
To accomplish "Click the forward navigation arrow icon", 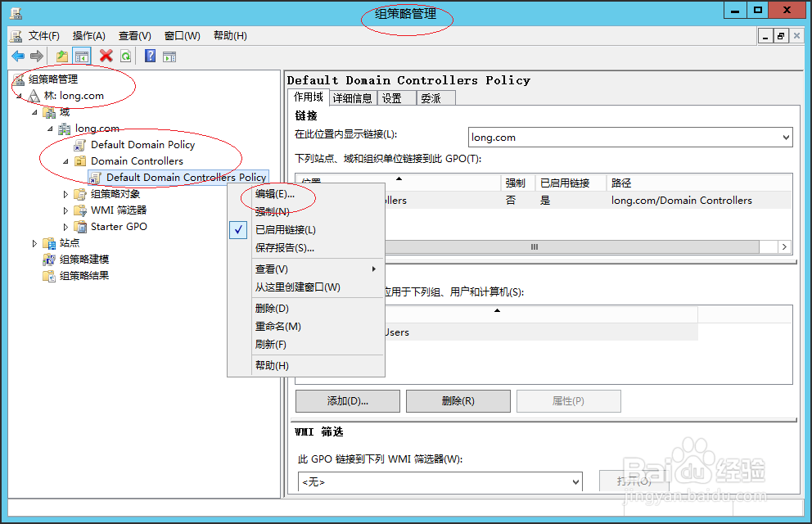I will click(35, 56).
